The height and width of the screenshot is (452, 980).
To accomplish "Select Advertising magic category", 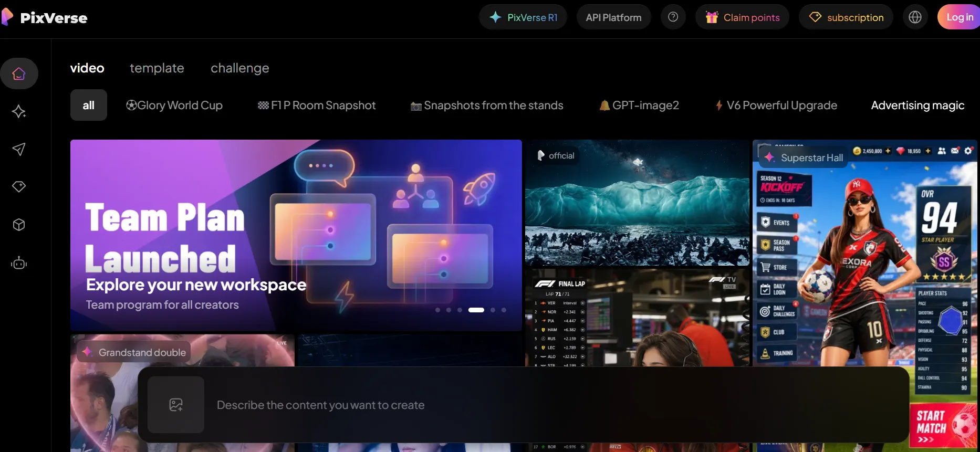I will click(918, 105).
